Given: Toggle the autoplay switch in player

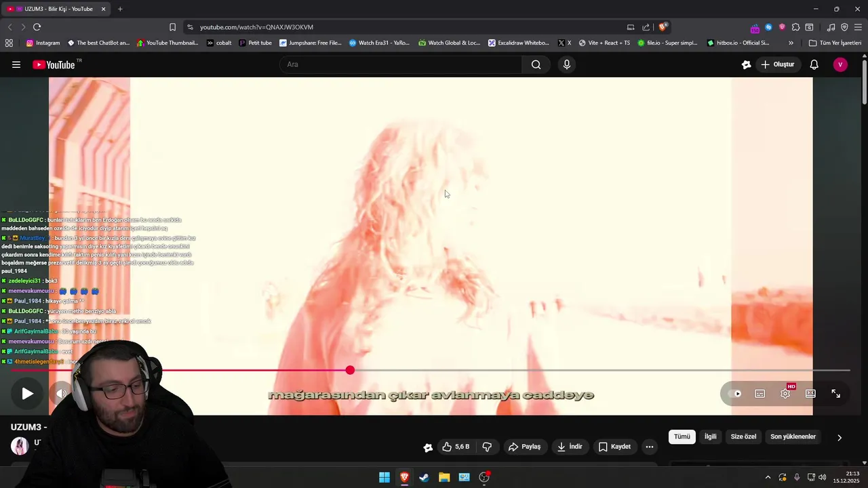Looking at the screenshot, I should click(x=735, y=394).
